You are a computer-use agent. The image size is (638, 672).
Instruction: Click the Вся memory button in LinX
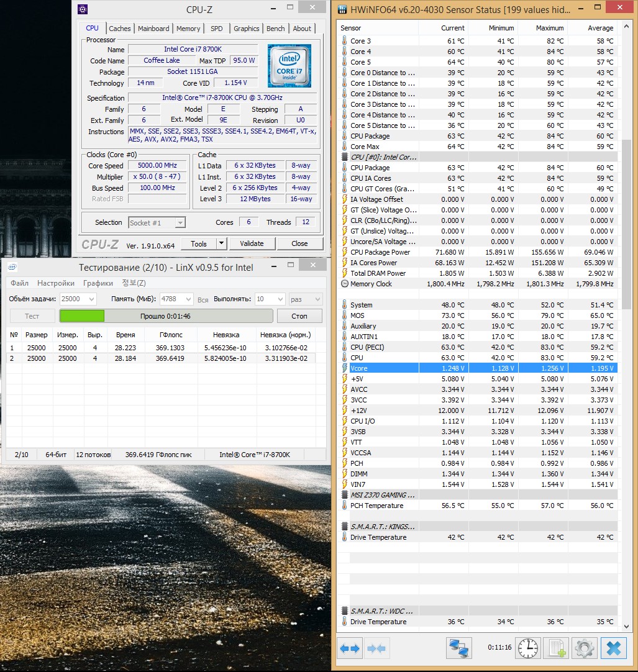tap(203, 299)
